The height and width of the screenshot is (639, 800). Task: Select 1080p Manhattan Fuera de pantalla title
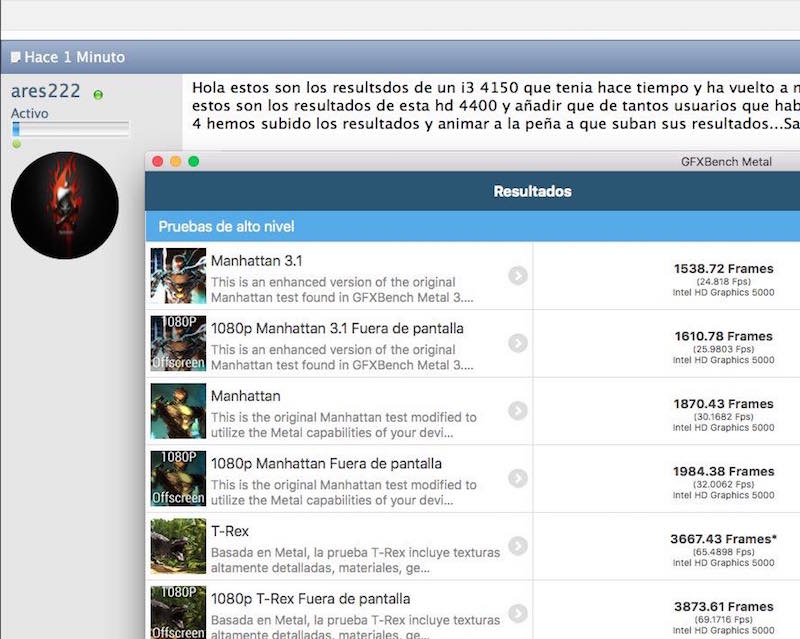point(327,463)
